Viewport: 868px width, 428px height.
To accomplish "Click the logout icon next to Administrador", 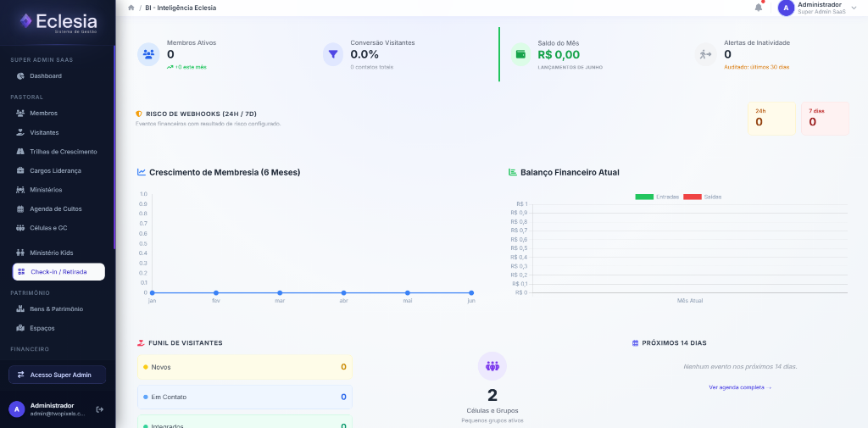I will (100, 409).
